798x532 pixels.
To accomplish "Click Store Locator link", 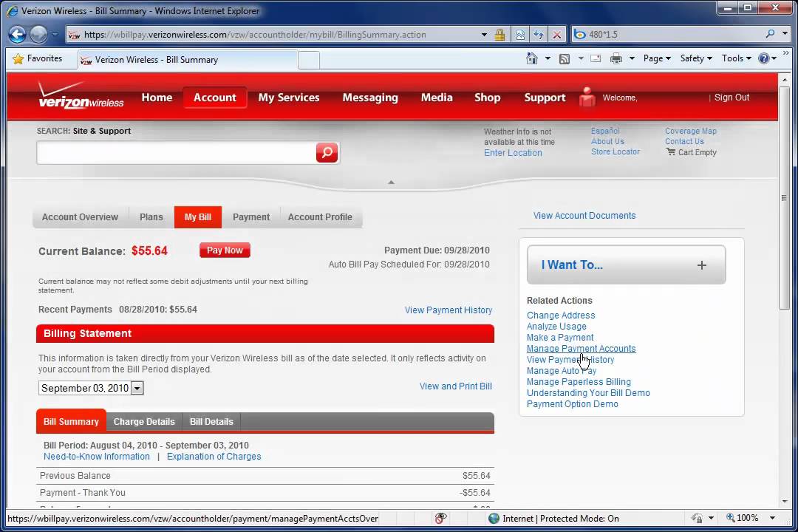I will point(615,151).
